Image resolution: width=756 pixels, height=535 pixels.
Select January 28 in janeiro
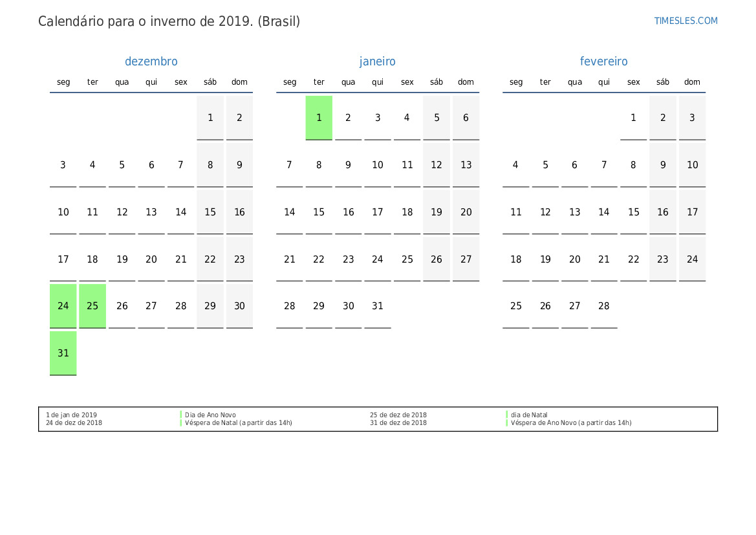pyautogui.click(x=289, y=306)
